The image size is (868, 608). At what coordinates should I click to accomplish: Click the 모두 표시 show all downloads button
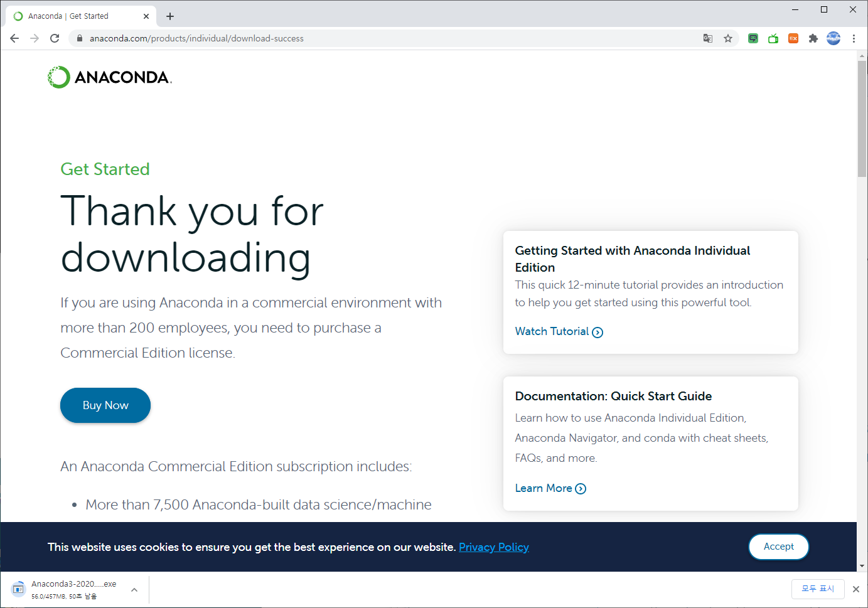click(x=818, y=589)
